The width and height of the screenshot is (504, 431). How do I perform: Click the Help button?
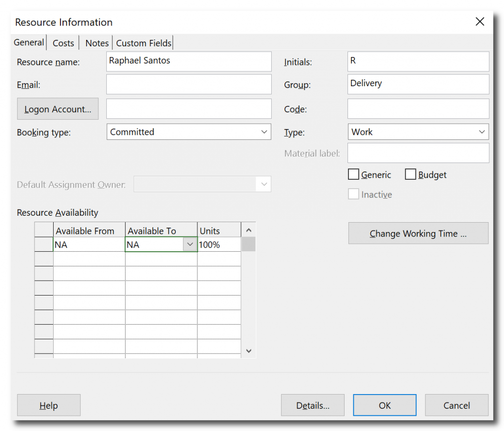pos(49,405)
